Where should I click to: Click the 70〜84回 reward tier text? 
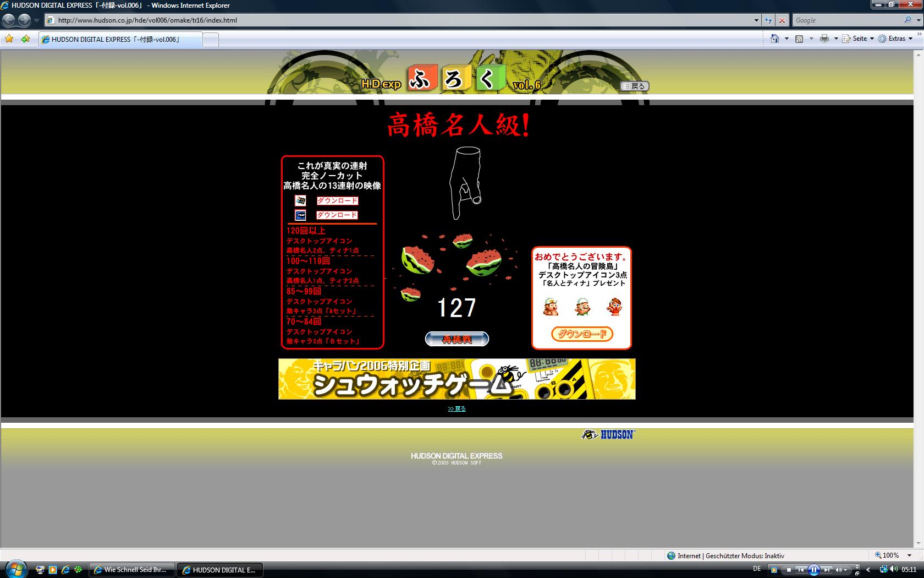pyautogui.click(x=304, y=322)
